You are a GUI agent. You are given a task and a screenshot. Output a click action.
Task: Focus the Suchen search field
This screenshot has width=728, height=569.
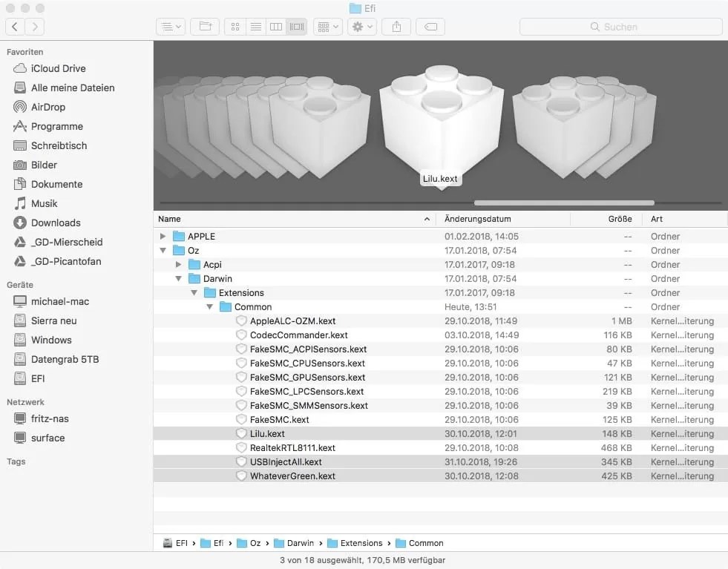(x=620, y=27)
